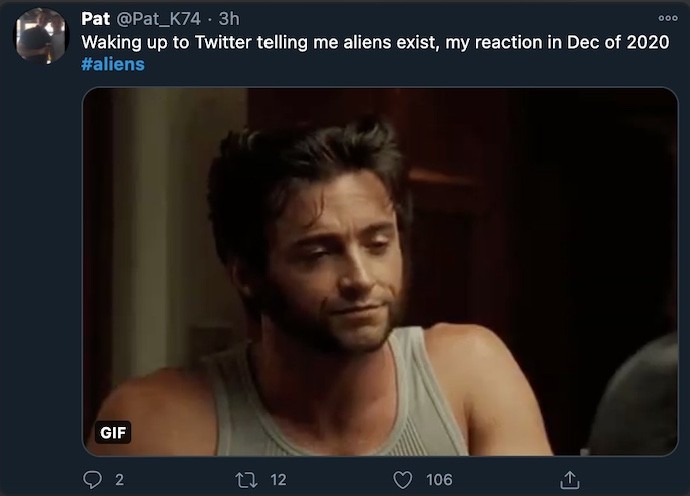
Task: Click the share upload icon
Action: (x=570, y=480)
